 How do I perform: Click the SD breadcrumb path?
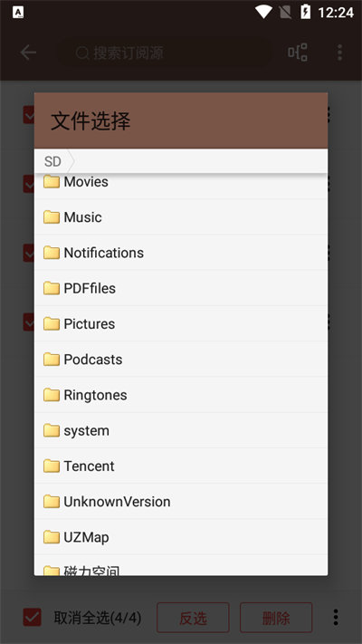point(52,161)
